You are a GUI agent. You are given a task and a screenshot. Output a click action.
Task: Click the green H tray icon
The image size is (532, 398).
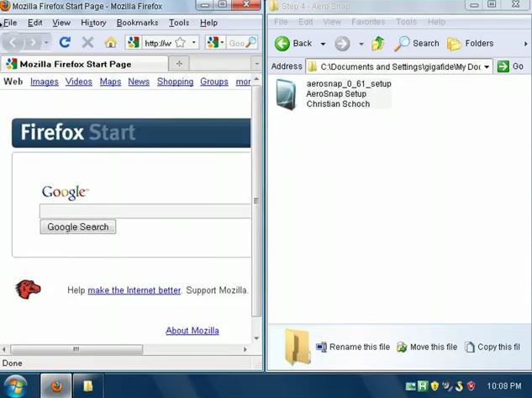click(x=423, y=385)
